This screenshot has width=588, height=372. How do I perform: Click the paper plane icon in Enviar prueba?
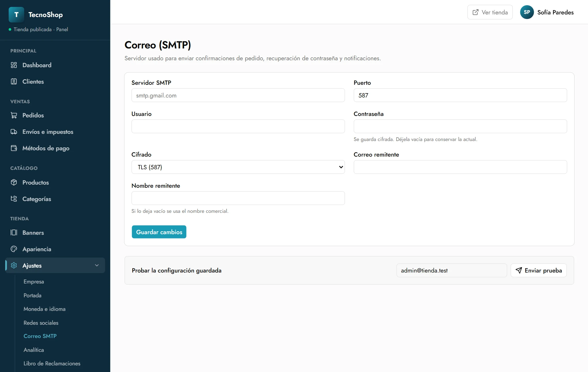pos(519,270)
